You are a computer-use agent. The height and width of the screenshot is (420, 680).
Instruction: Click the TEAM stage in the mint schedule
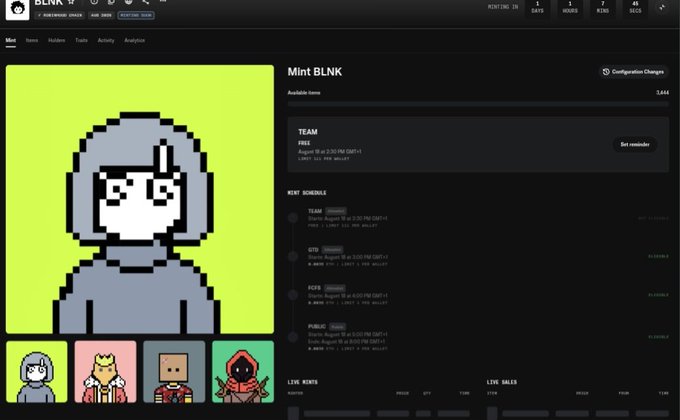[478, 218]
